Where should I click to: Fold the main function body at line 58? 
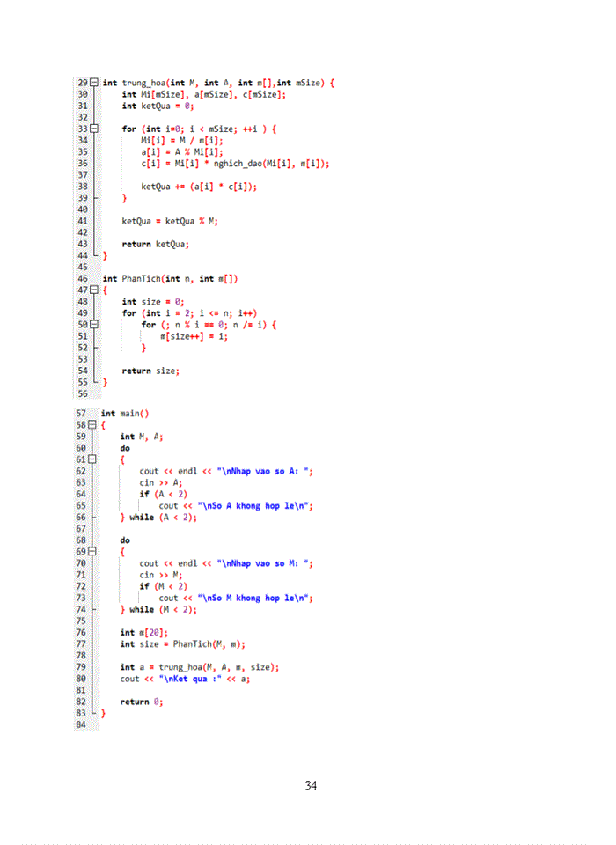coord(93,424)
